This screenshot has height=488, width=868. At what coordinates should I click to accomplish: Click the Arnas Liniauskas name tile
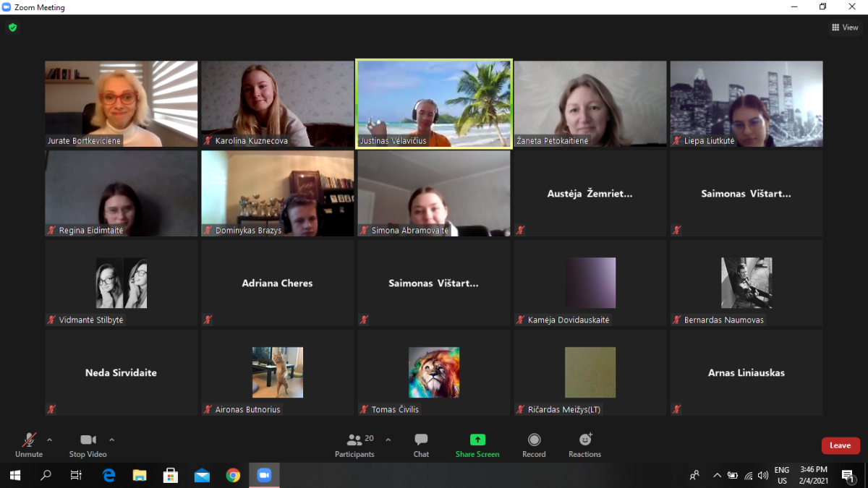point(746,372)
